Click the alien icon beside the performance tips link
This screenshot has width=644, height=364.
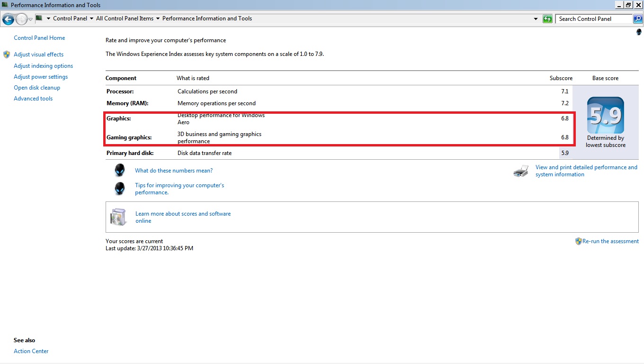120,189
